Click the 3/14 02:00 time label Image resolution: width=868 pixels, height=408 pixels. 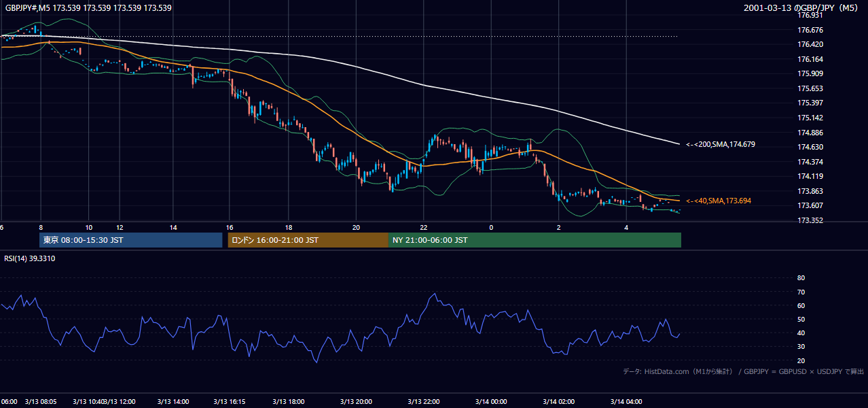click(558, 402)
